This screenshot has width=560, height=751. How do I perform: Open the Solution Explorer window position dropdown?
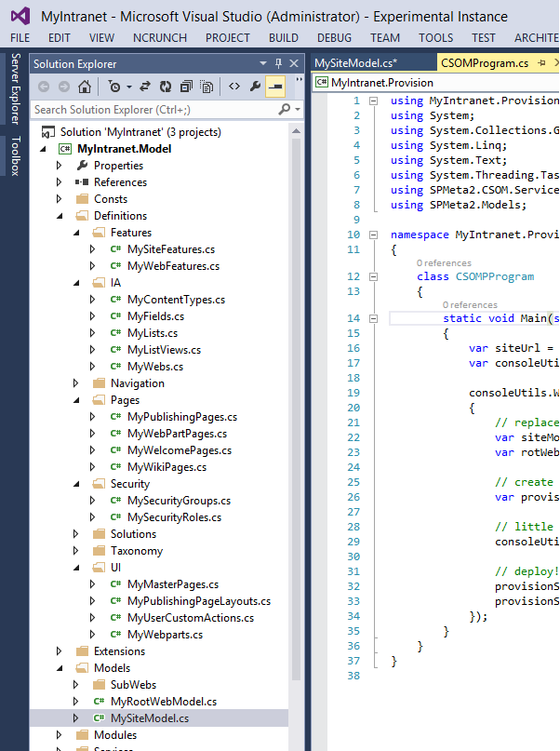point(263,63)
